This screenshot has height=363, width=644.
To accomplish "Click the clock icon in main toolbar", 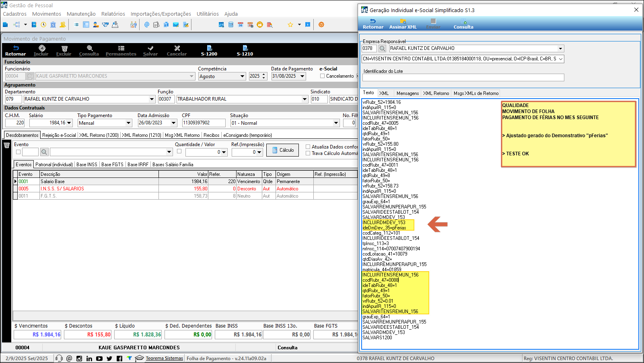I will 43,25.
